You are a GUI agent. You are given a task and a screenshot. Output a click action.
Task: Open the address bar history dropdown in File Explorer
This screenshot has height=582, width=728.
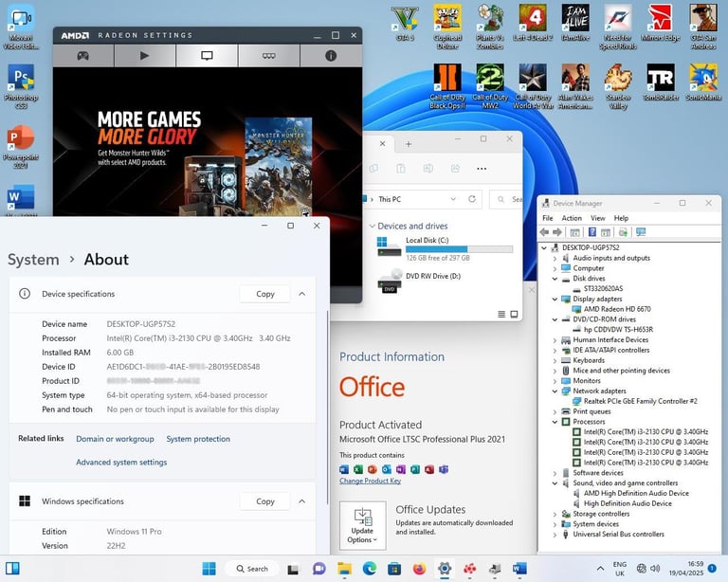click(x=453, y=199)
